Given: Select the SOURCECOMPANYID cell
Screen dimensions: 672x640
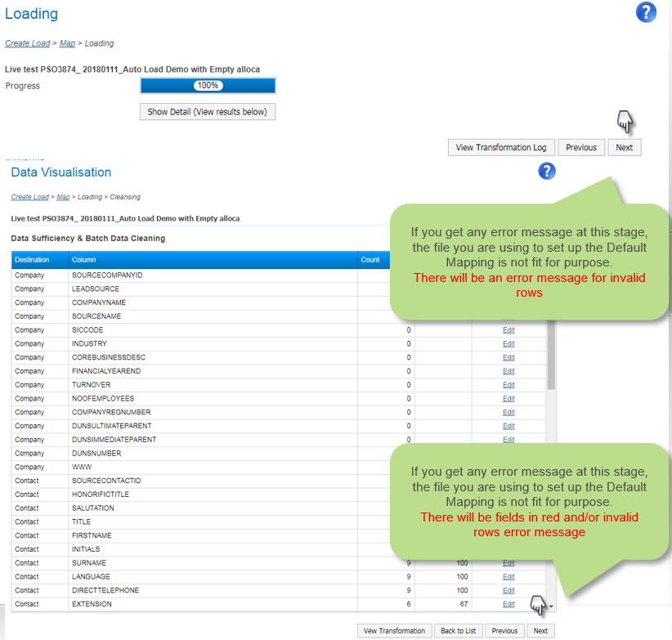Looking at the screenshot, I should 213,275.
